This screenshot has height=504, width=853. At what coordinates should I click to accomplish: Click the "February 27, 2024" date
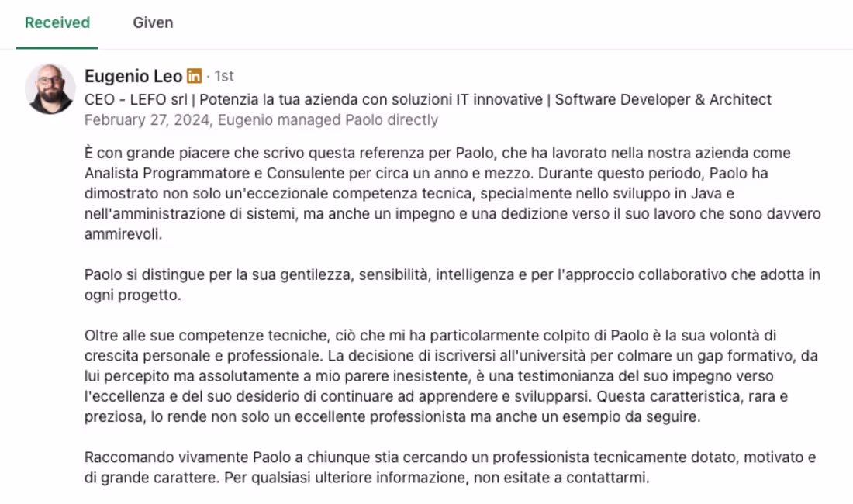(x=147, y=119)
